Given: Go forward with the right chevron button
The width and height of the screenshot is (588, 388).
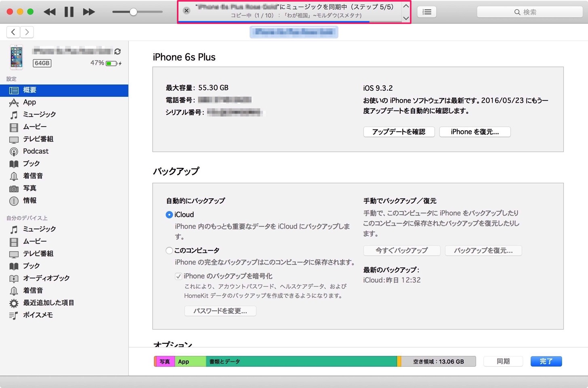Looking at the screenshot, I should [x=27, y=32].
